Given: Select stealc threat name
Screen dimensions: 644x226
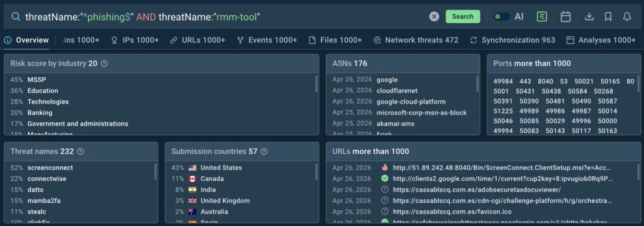Looking at the screenshot, I should point(36,212).
